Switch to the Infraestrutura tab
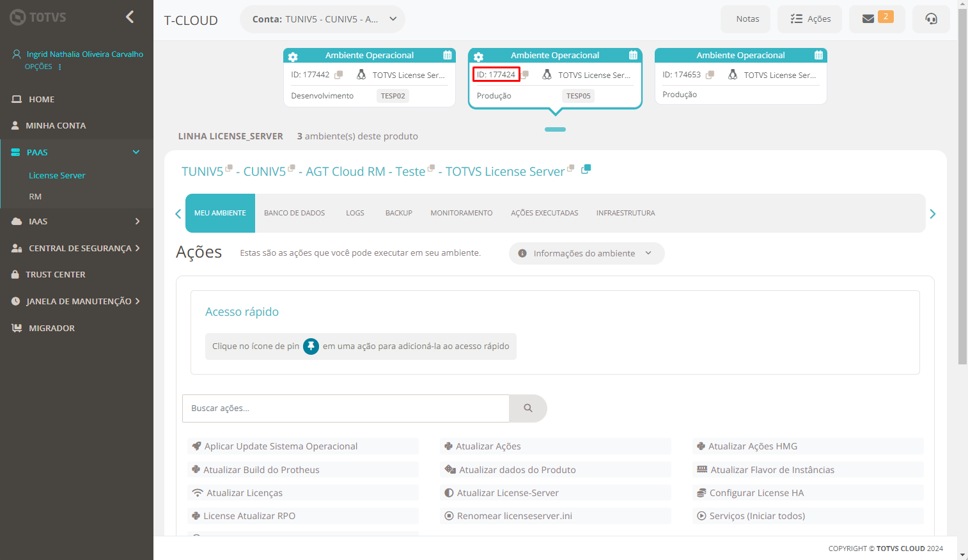Image resolution: width=968 pixels, height=560 pixels. pyautogui.click(x=625, y=213)
